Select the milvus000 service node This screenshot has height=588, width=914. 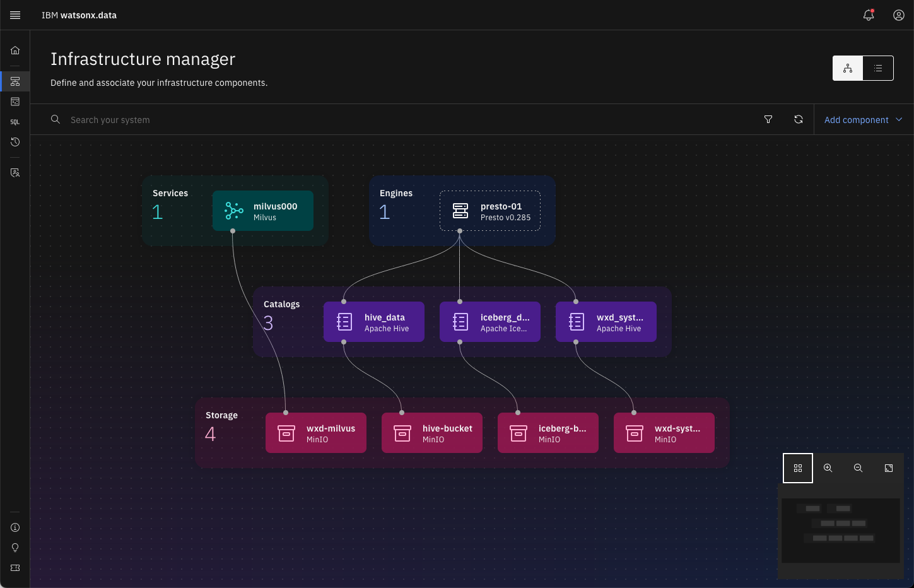click(x=263, y=211)
